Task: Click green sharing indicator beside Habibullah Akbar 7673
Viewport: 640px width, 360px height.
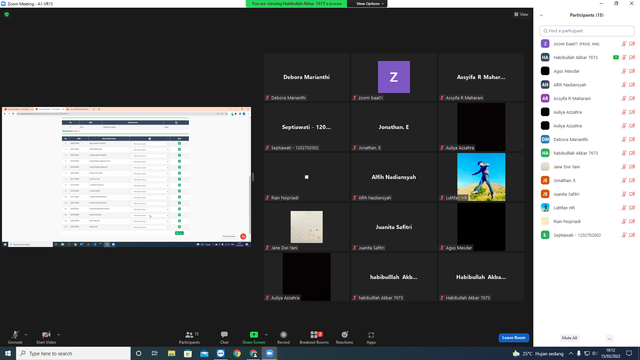Action: 616,58
